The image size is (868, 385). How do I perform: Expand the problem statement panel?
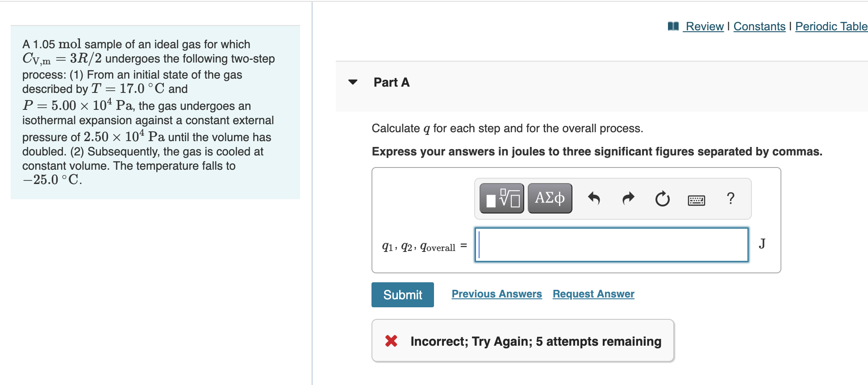[x=156, y=112]
